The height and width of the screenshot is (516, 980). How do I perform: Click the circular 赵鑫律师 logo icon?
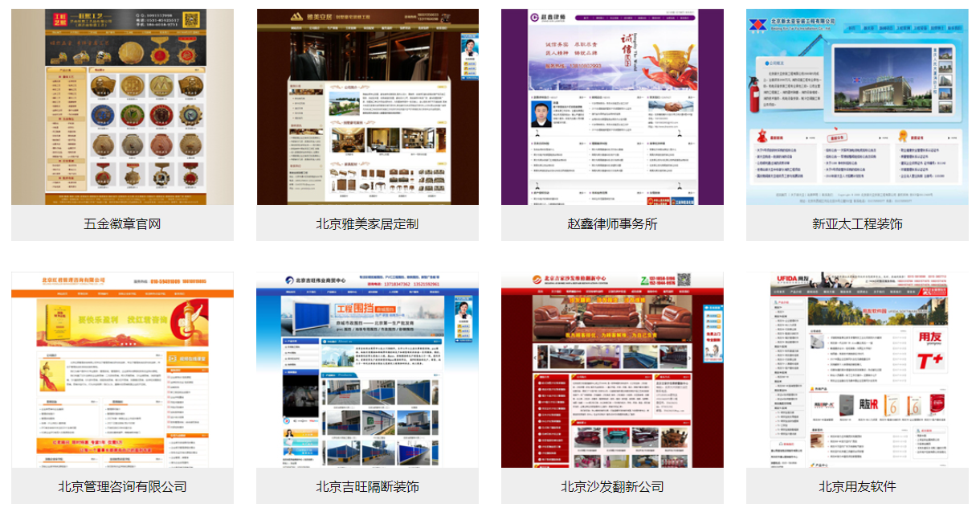click(534, 17)
